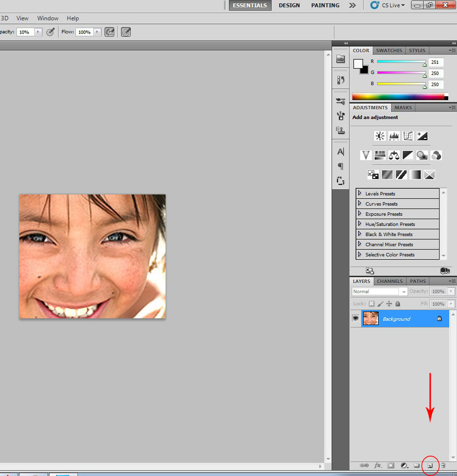
Task: Click the foreground color swatch
Action: tap(358, 64)
